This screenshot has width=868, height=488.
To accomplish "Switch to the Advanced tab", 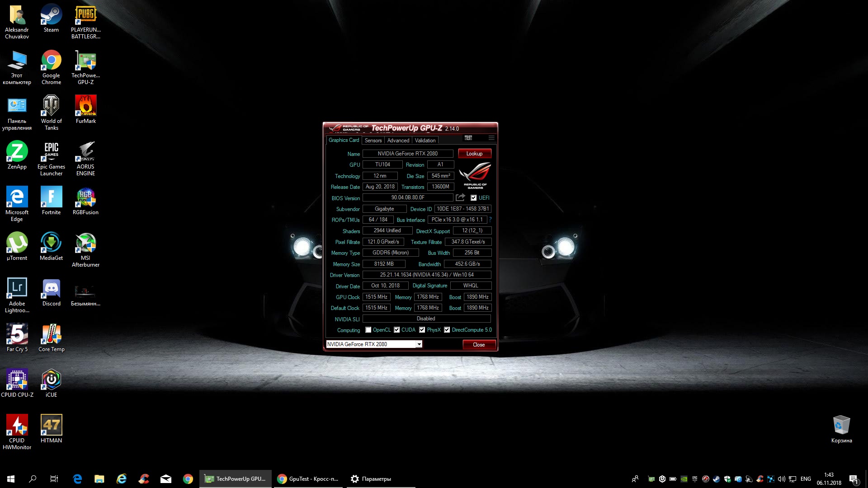I will [398, 141].
